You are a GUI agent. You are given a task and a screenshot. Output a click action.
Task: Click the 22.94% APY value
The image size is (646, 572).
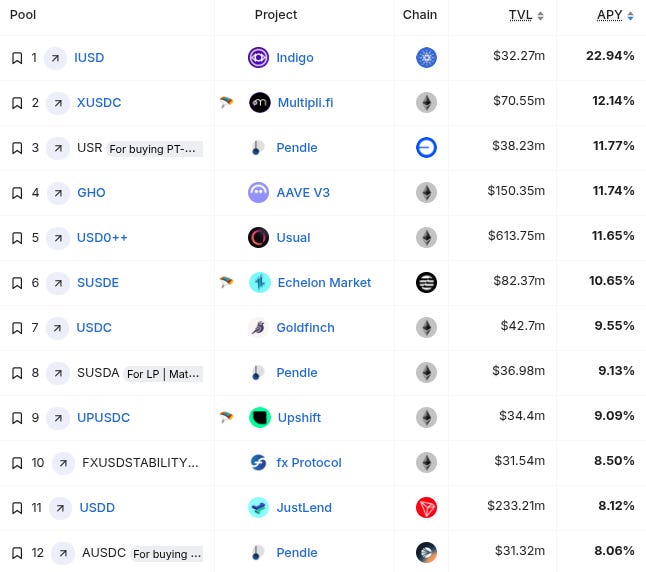pos(610,56)
